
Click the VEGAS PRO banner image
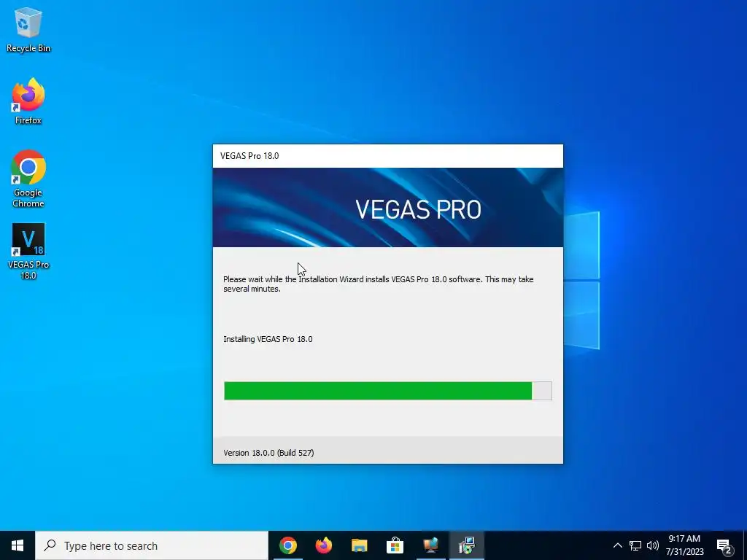coord(388,208)
